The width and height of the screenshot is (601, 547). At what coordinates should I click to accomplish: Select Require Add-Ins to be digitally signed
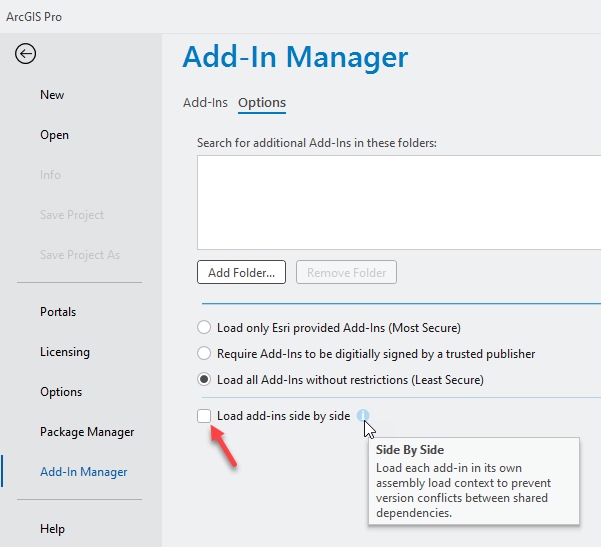[205, 353]
